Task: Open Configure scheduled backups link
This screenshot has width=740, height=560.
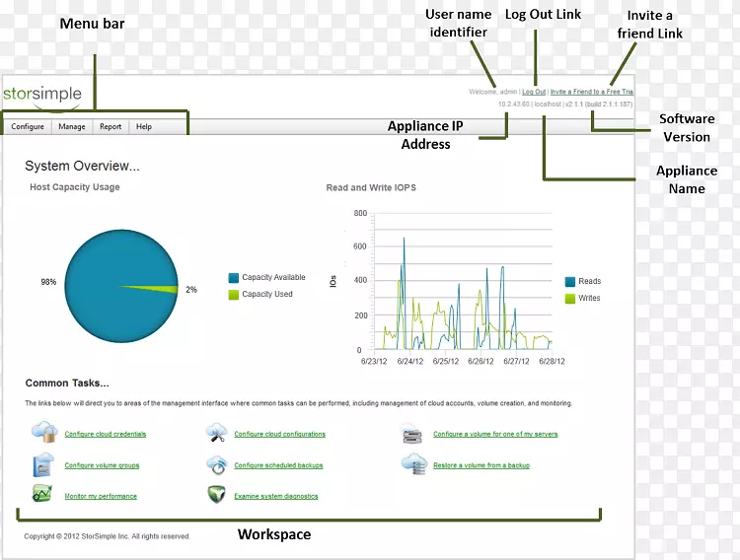Action: point(278,465)
